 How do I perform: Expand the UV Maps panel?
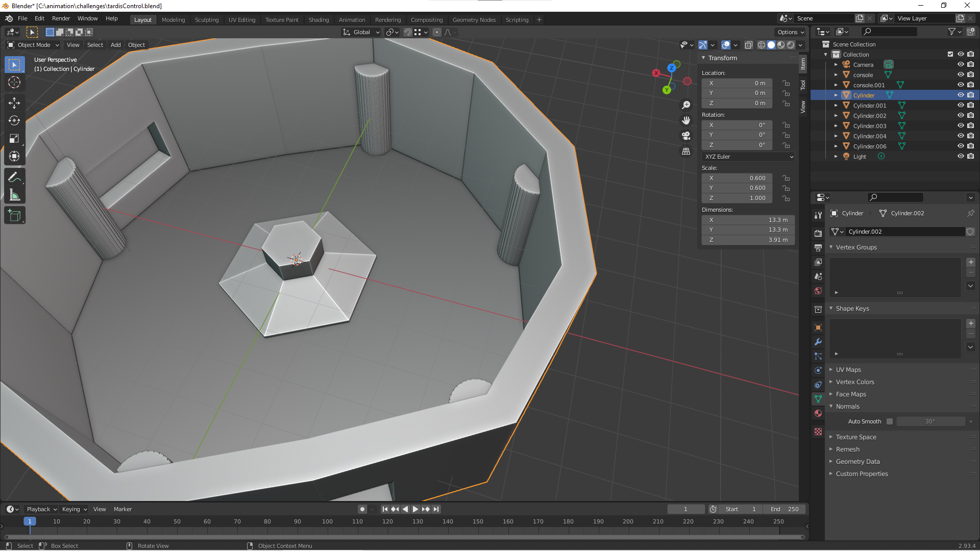click(848, 369)
